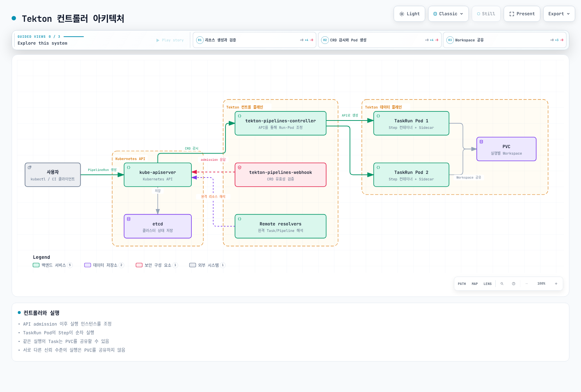Click the PVC storage icon
The height and width of the screenshot is (392, 581).
point(481,142)
